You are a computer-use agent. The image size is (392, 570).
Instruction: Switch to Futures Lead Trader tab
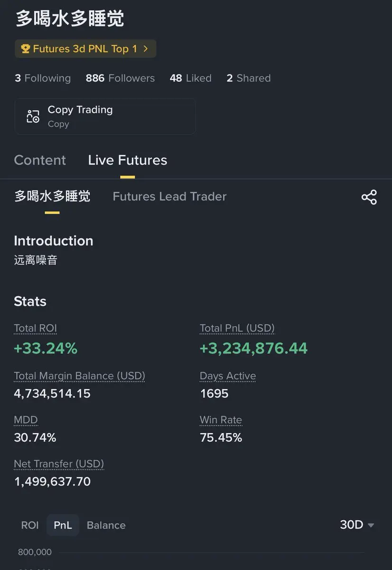(169, 197)
